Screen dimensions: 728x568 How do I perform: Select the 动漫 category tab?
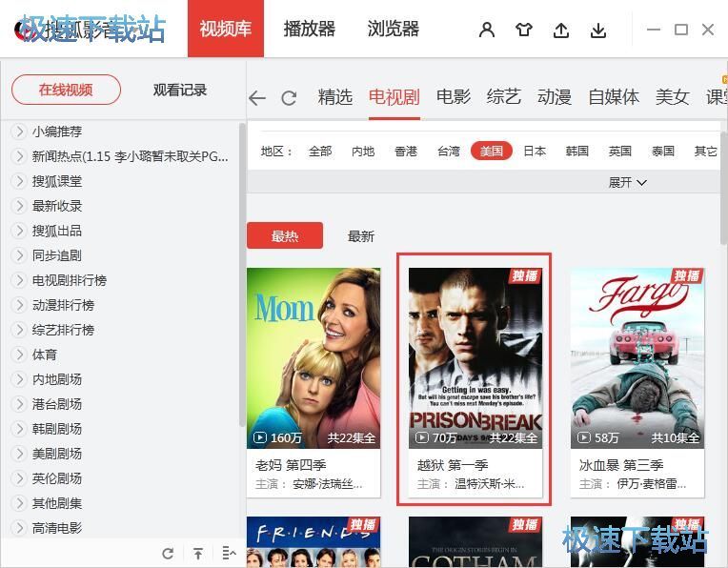click(x=555, y=97)
